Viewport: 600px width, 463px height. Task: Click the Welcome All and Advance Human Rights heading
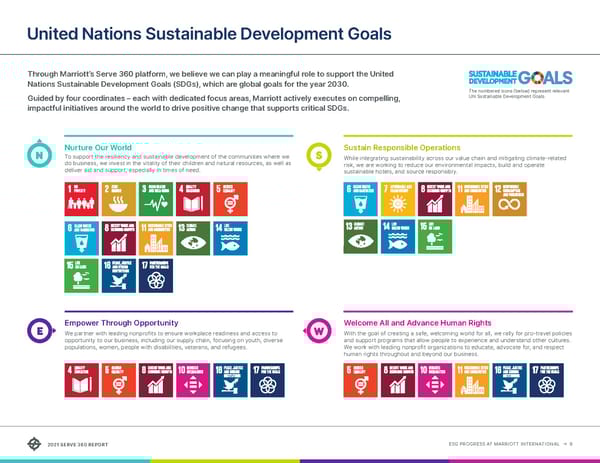417,323
